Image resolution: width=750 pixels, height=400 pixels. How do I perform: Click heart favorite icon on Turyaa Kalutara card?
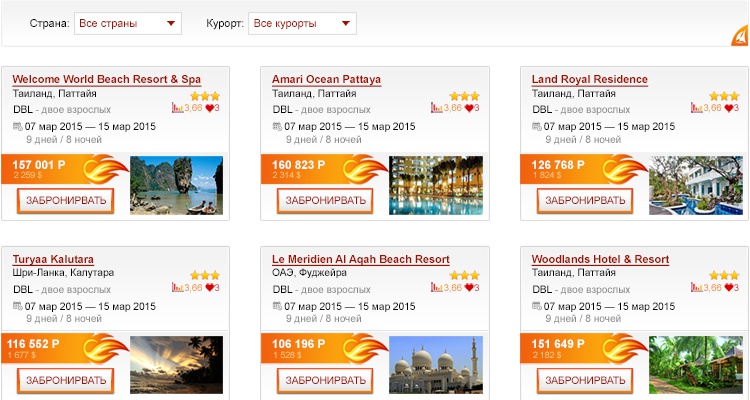(x=210, y=288)
